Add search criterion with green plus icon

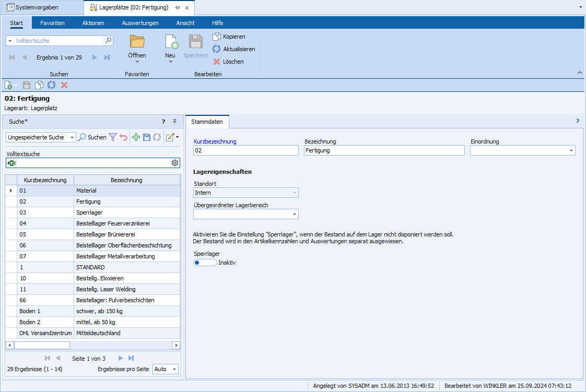[x=136, y=137]
